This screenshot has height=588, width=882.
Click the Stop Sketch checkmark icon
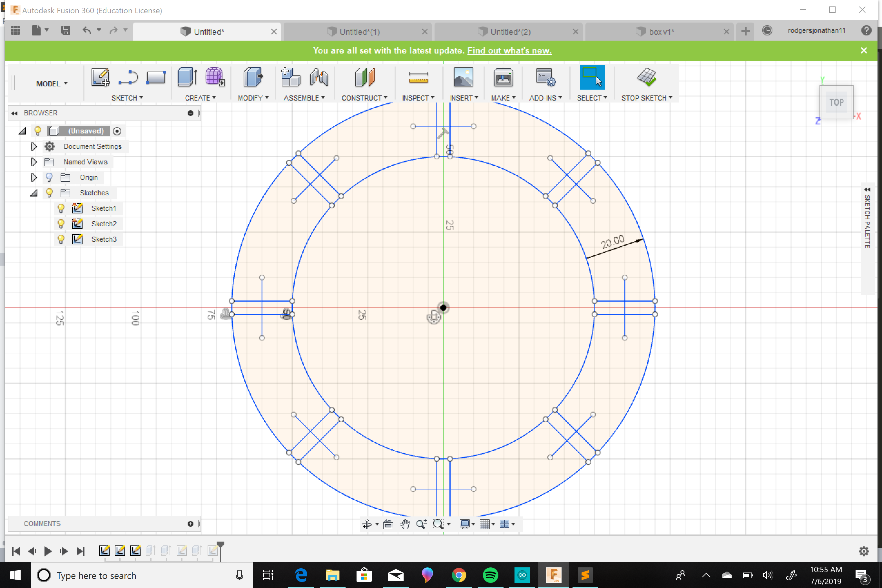(x=646, y=77)
